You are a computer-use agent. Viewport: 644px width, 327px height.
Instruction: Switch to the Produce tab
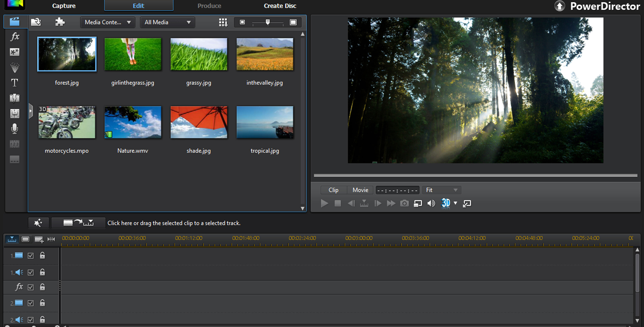209,6
